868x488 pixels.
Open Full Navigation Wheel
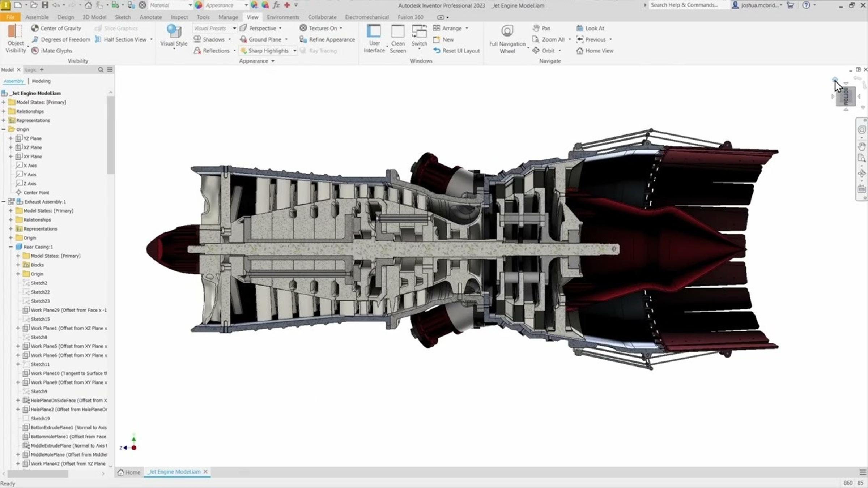507,39
